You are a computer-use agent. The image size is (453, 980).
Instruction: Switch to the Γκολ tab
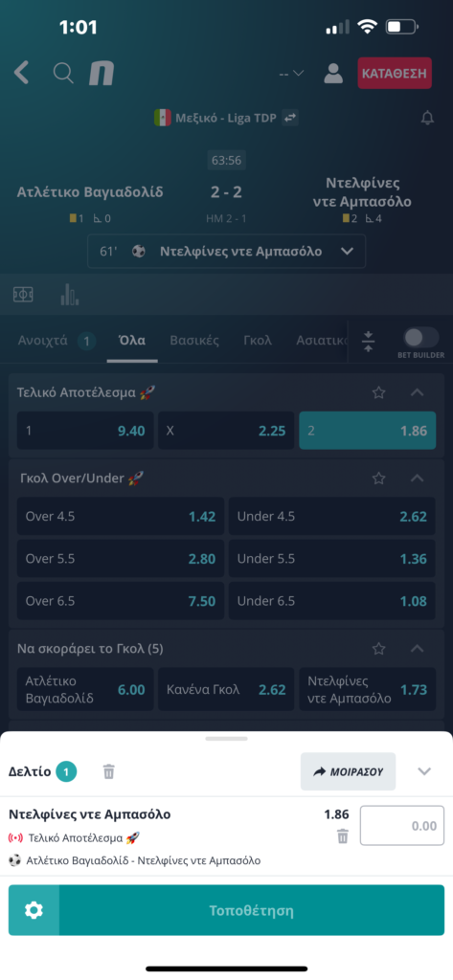click(258, 341)
